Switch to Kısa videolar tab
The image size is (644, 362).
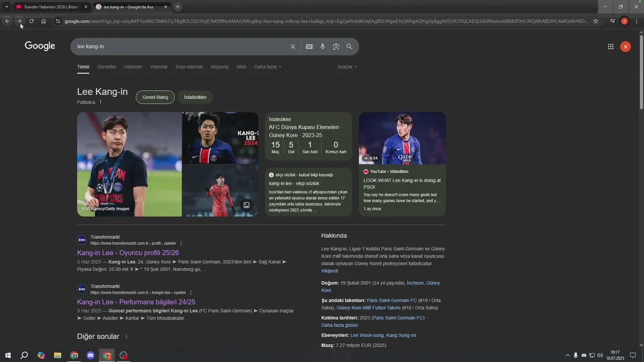coord(189,66)
